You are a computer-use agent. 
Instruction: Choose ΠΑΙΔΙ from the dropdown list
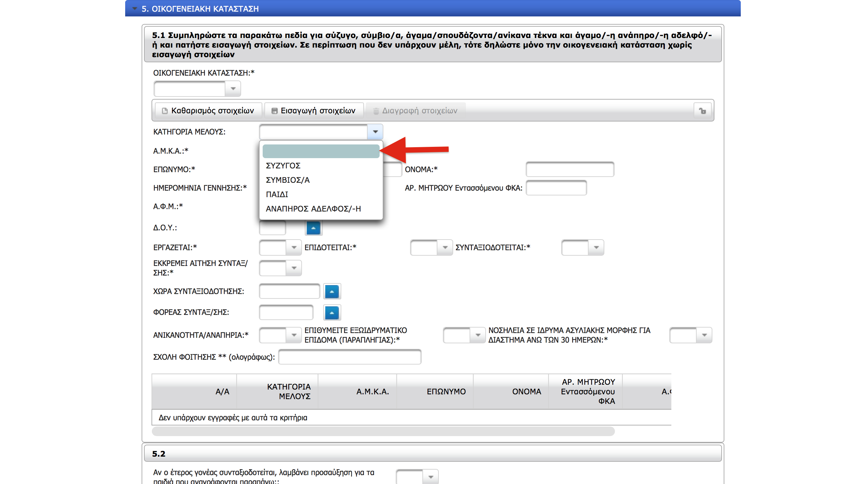pyautogui.click(x=277, y=194)
